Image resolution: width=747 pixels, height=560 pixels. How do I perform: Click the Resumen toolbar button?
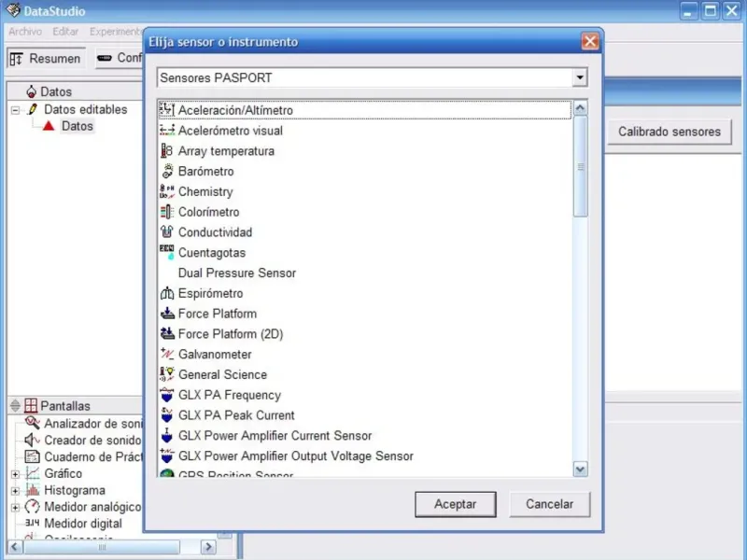pyautogui.click(x=46, y=58)
